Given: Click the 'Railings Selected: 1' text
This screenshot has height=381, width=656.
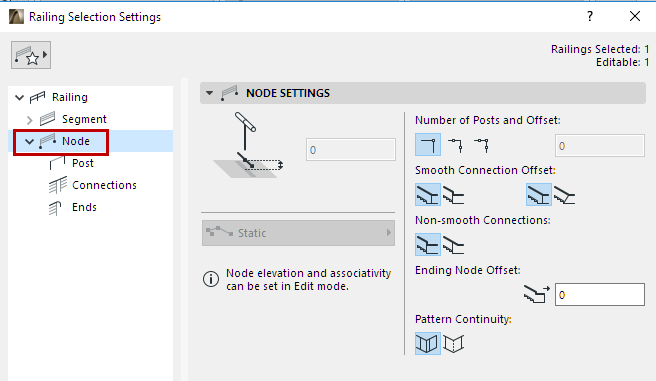Looking at the screenshot, I should (x=600, y=49).
